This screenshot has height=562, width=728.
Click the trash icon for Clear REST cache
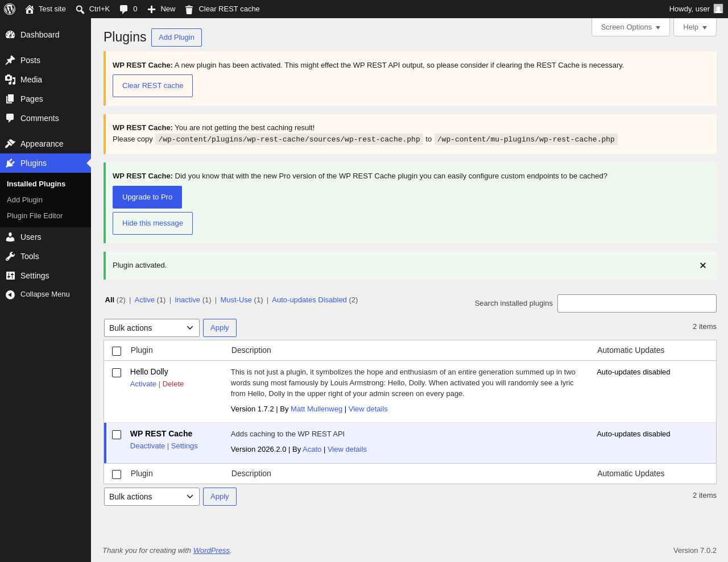pos(189,9)
